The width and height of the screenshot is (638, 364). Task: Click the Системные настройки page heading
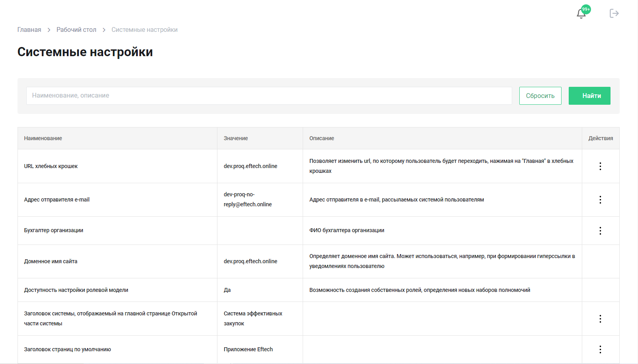(x=85, y=52)
